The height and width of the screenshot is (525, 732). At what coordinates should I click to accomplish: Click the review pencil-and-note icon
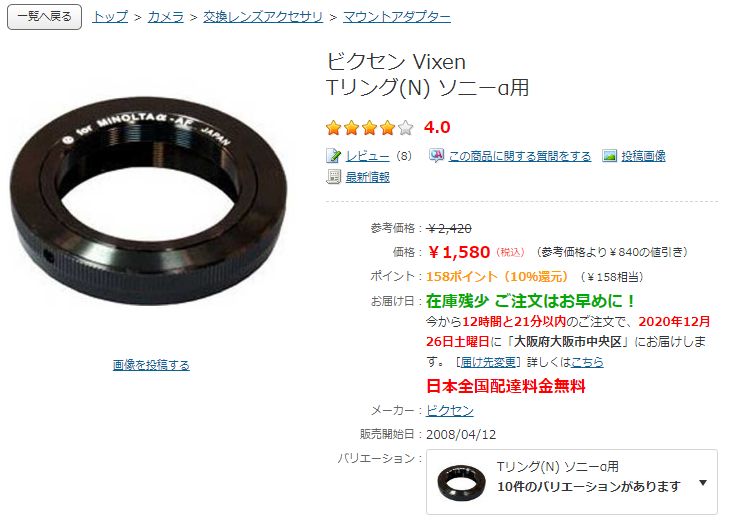[x=333, y=155]
